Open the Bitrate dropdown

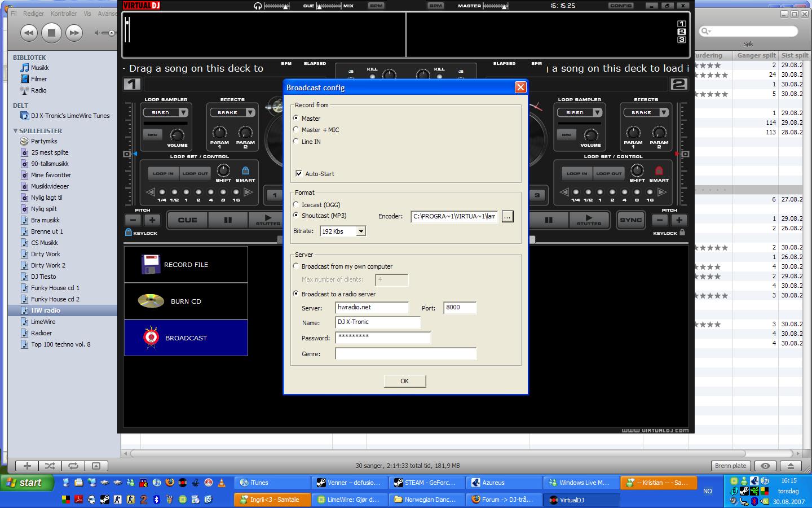click(361, 231)
